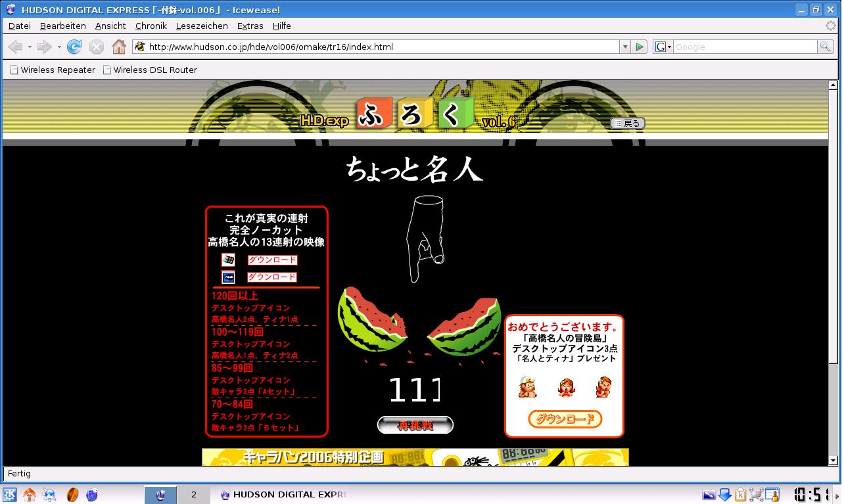Click the Takahashi Meijin desktop icon prize
The image size is (844, 504).
527,387
